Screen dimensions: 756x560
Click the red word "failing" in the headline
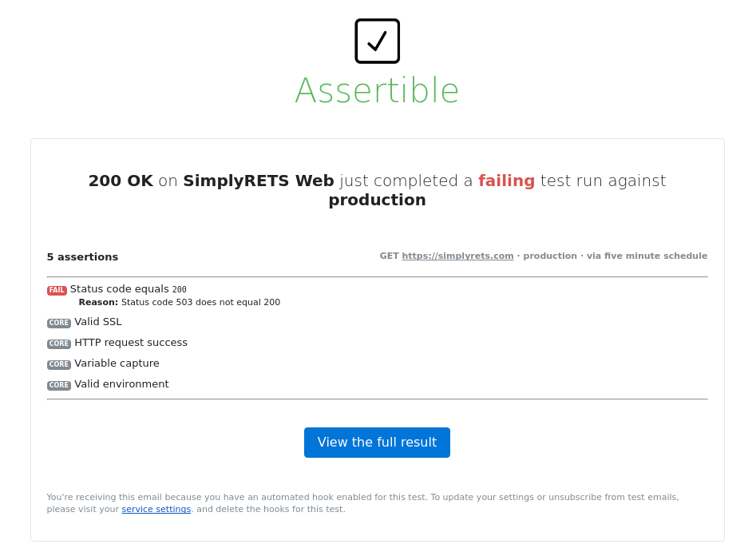click(506, 181)
